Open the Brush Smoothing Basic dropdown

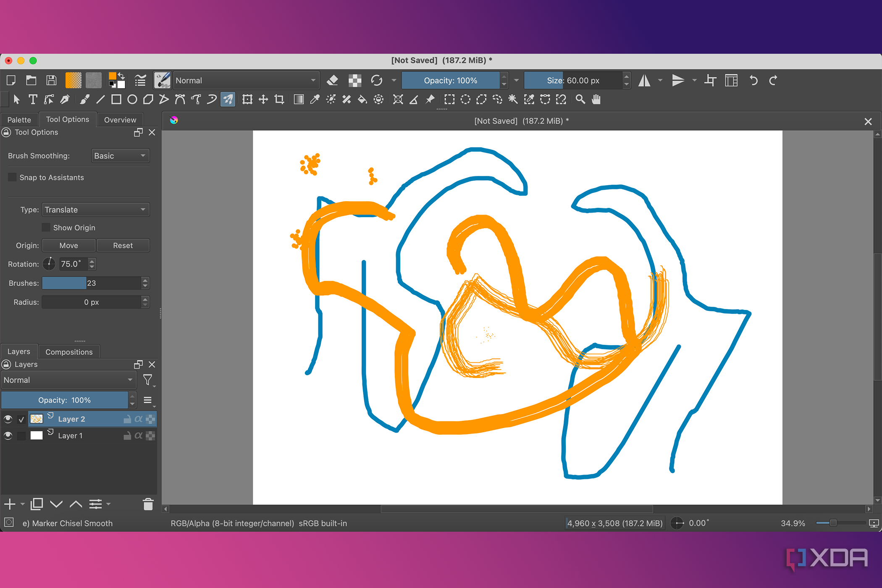[120, 156]
